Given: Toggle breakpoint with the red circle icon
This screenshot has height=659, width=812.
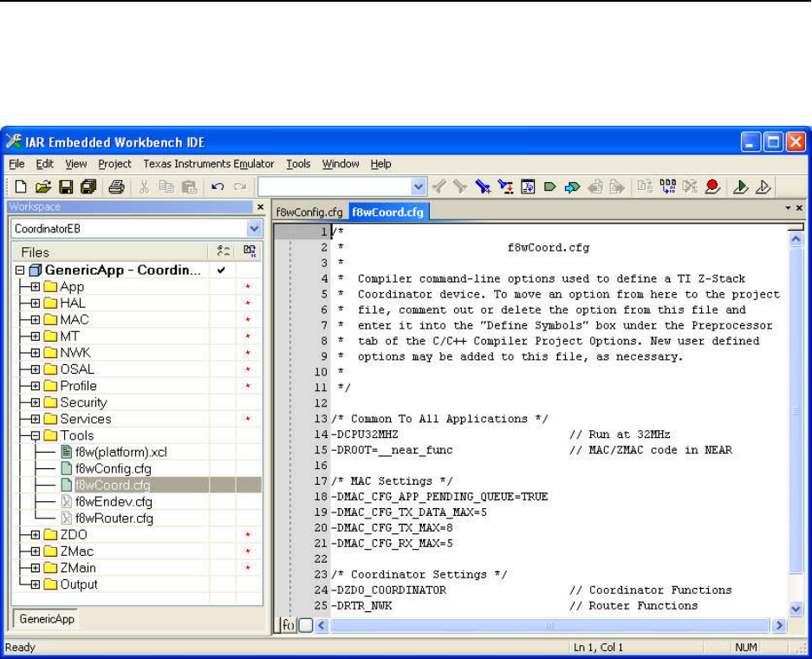Looking at the screenshot, I should click(712, 186).
